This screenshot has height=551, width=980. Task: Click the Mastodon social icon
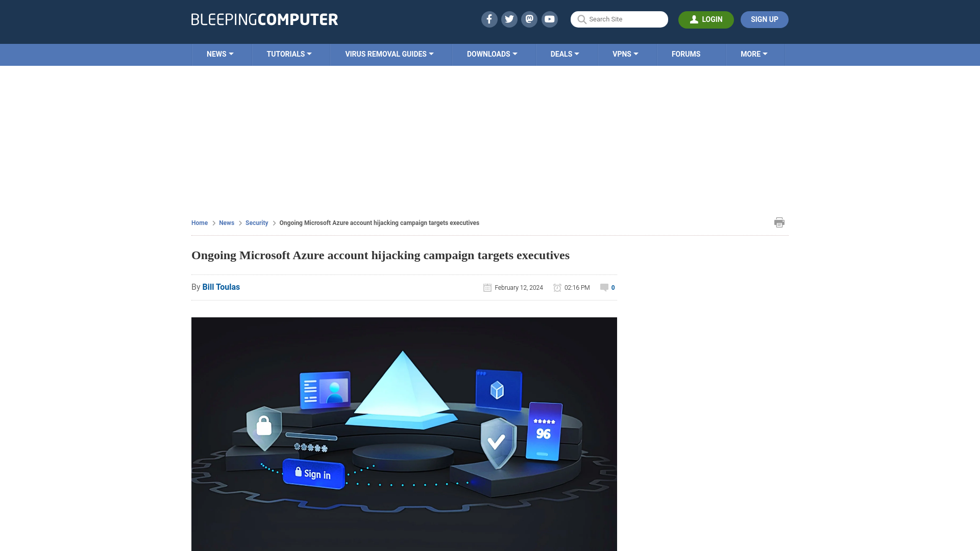(530, 19)
